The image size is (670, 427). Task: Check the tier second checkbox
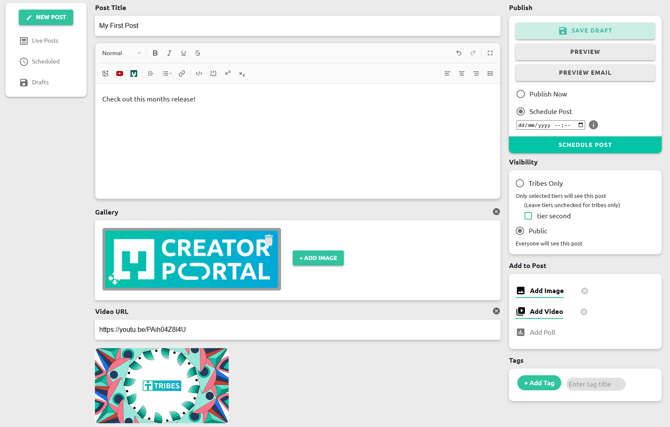[528, 216]
